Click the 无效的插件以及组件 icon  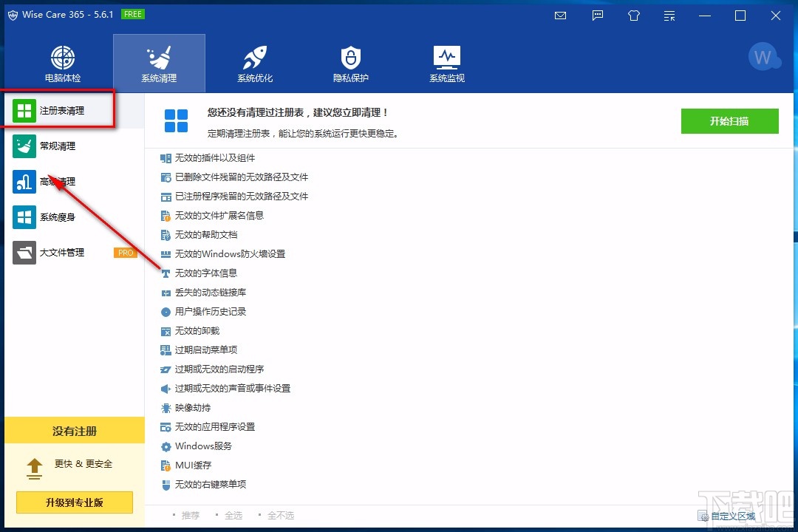point(166,158)
